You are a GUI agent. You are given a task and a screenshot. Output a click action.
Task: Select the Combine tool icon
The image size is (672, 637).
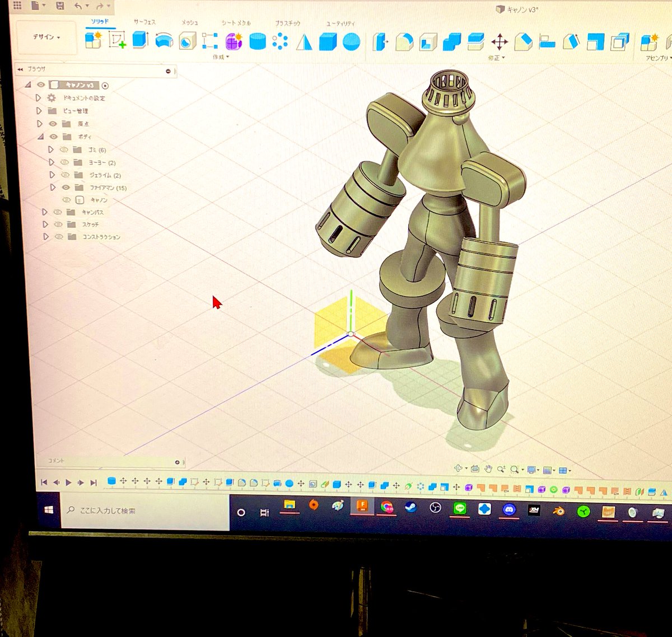coord(452,42)
